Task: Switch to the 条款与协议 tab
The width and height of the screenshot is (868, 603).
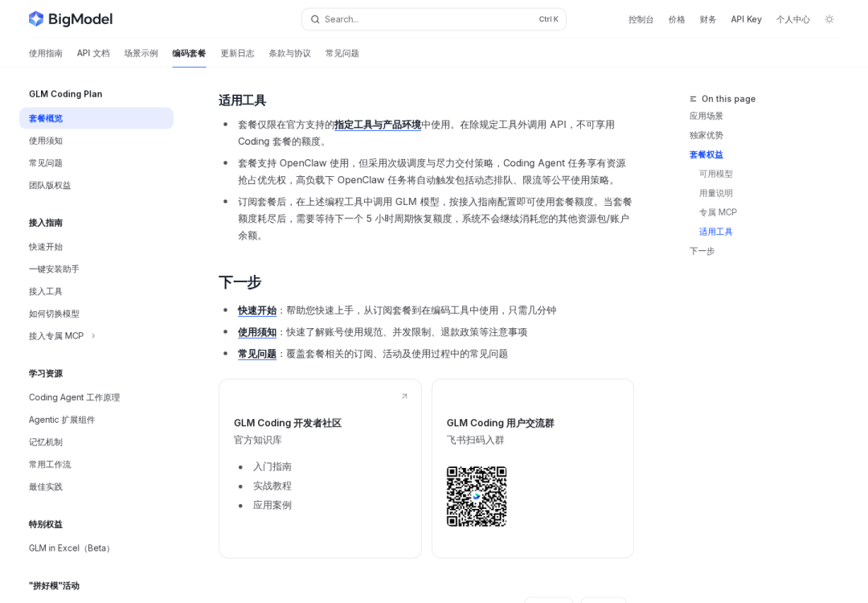Action: click(289, 53)
